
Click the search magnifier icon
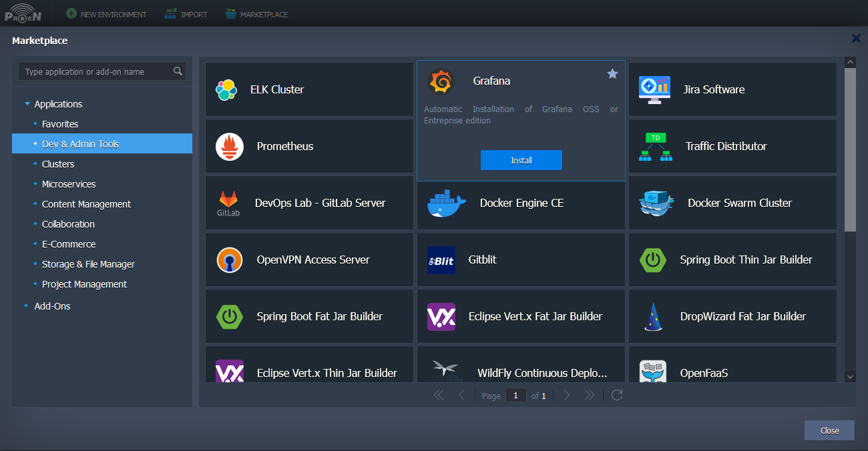pos(178,71)
